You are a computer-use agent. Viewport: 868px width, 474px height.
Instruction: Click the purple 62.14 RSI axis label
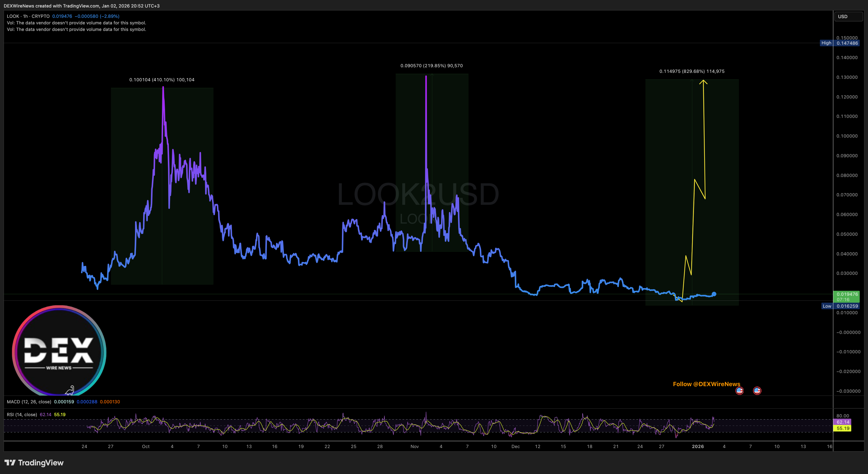842,422
